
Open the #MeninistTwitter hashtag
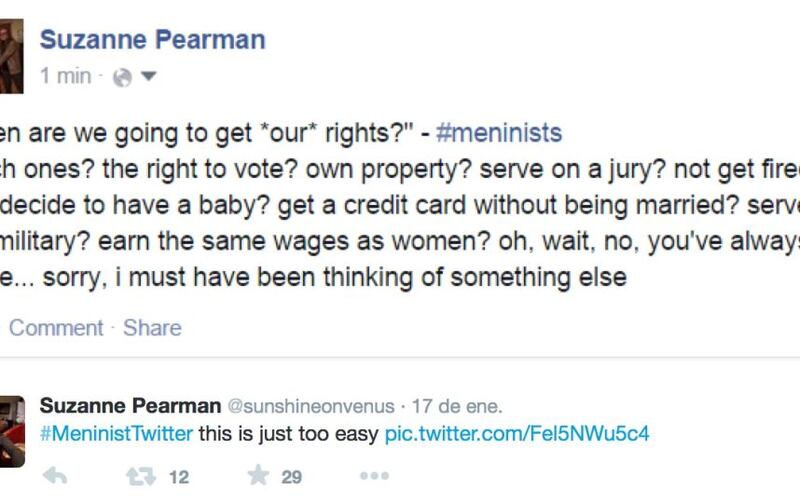[116, 434]
